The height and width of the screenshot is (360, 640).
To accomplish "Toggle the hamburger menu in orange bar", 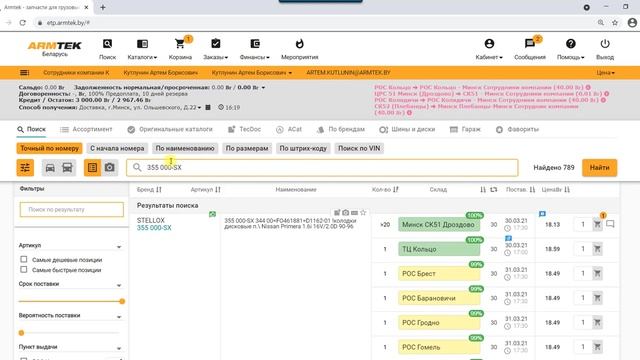I will point(24,73).
